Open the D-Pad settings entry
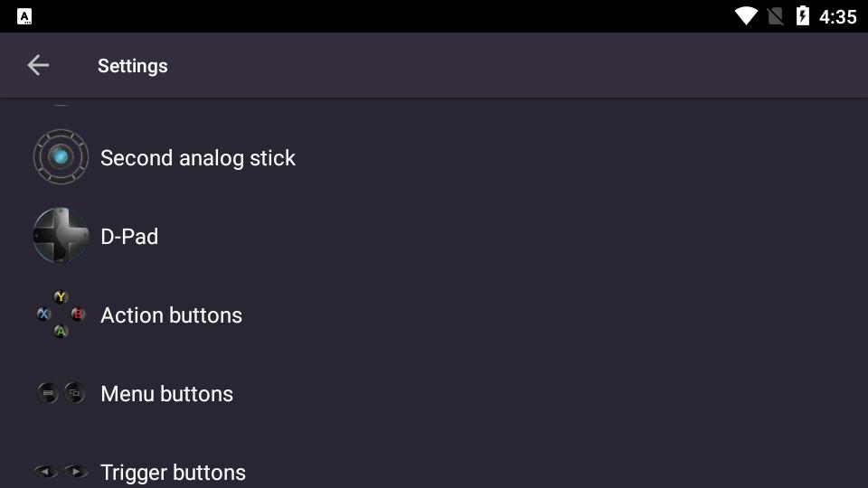This screenshot has width=868, height=488. point(434,236)
